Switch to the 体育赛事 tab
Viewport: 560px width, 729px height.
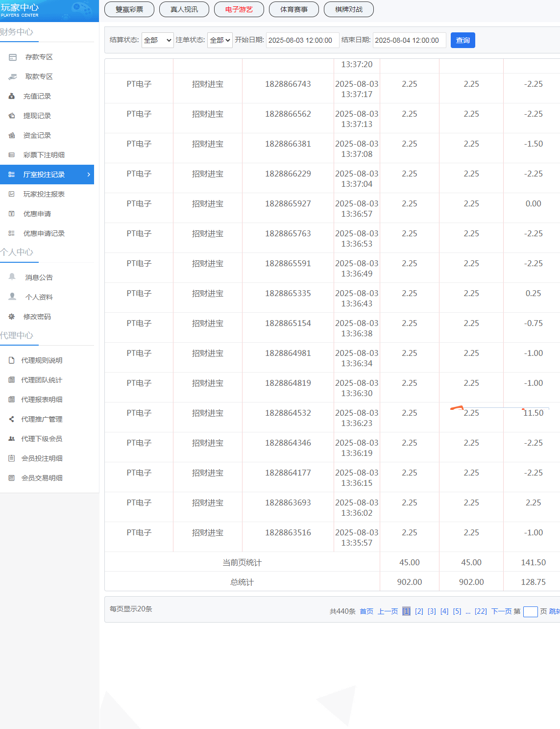point(293,9)
